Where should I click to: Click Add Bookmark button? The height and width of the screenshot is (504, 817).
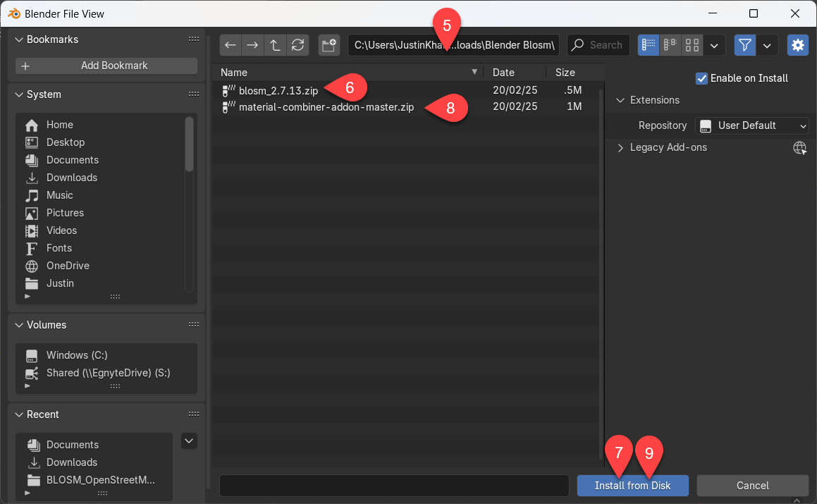tap(106, 66)
